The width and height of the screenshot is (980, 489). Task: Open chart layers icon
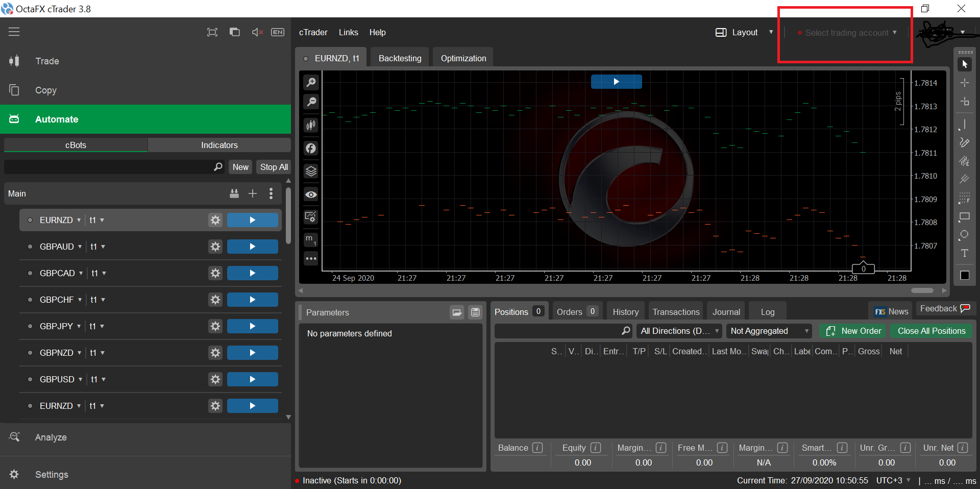[311, 172]
